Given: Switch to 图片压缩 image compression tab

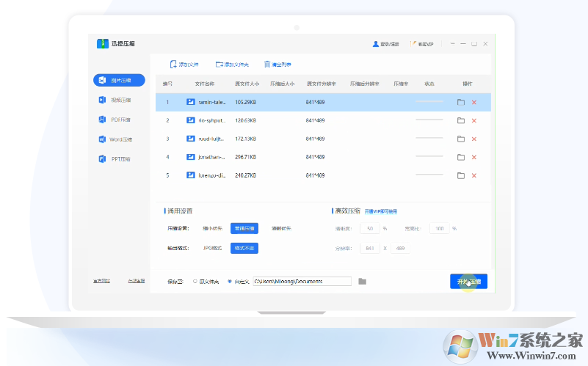Looking at the screenshot, I should tap(119, 80).
